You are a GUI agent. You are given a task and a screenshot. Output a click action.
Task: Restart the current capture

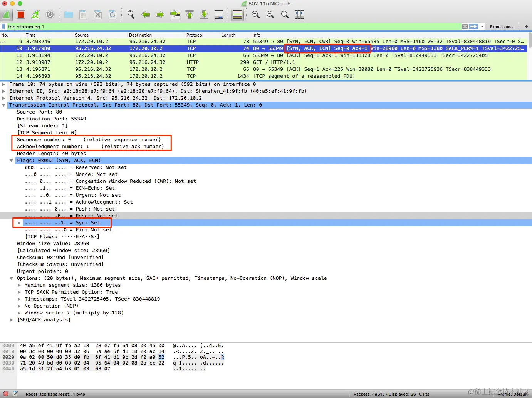35,15
